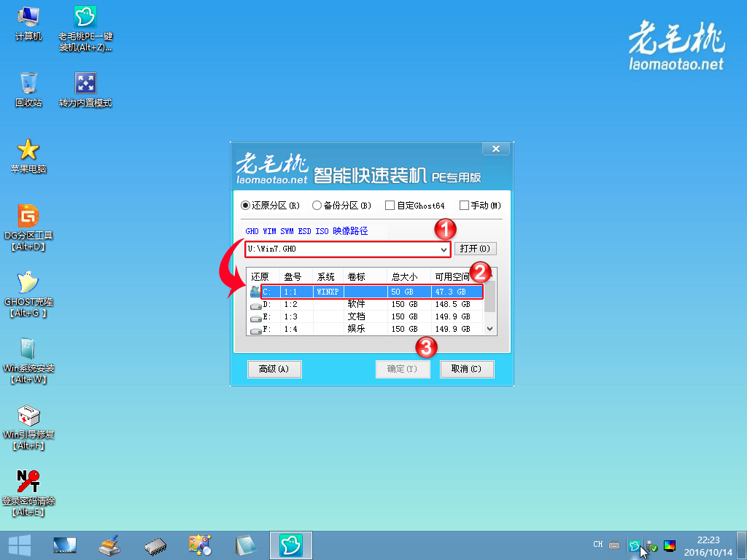Open the Win系统安装 desktop icon

[x=28, y=349]
